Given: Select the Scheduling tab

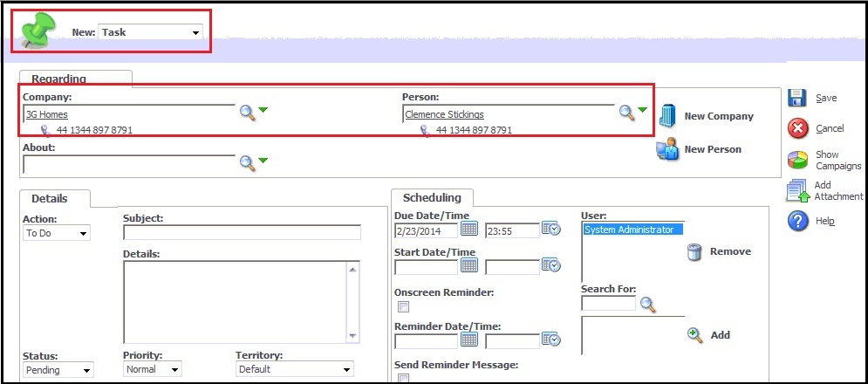Looking at the screenshot, I should pos(432,198).
